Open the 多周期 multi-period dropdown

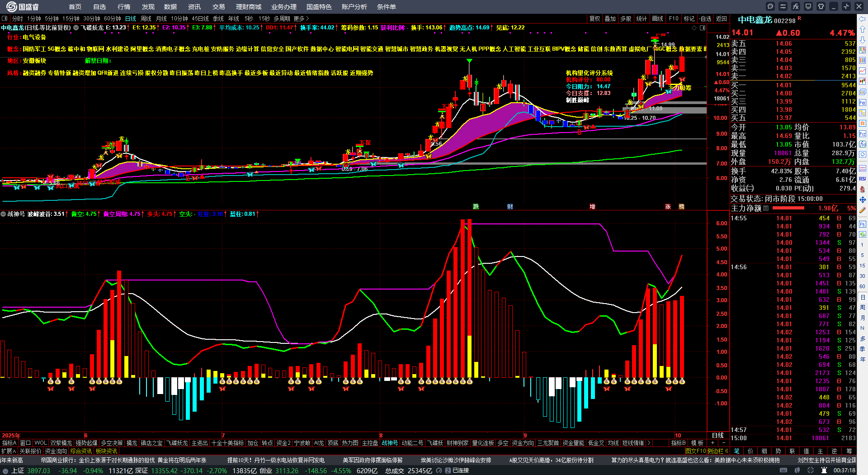tap(282, 19)
